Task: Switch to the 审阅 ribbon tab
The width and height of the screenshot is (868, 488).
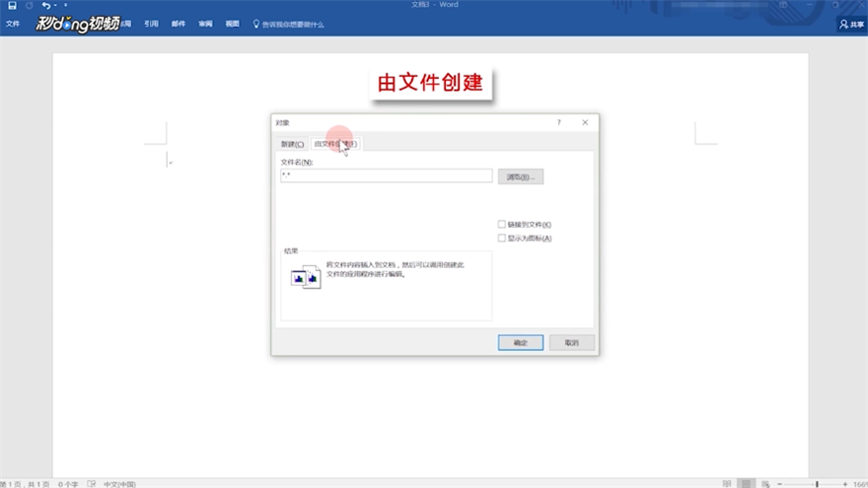Action: [205, 24]
